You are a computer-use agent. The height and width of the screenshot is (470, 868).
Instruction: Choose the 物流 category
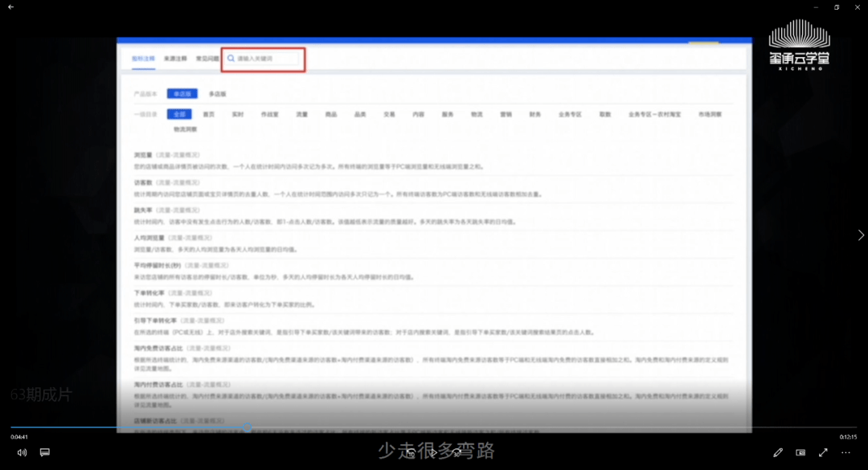pyautogui.click(x=477, y=114)
